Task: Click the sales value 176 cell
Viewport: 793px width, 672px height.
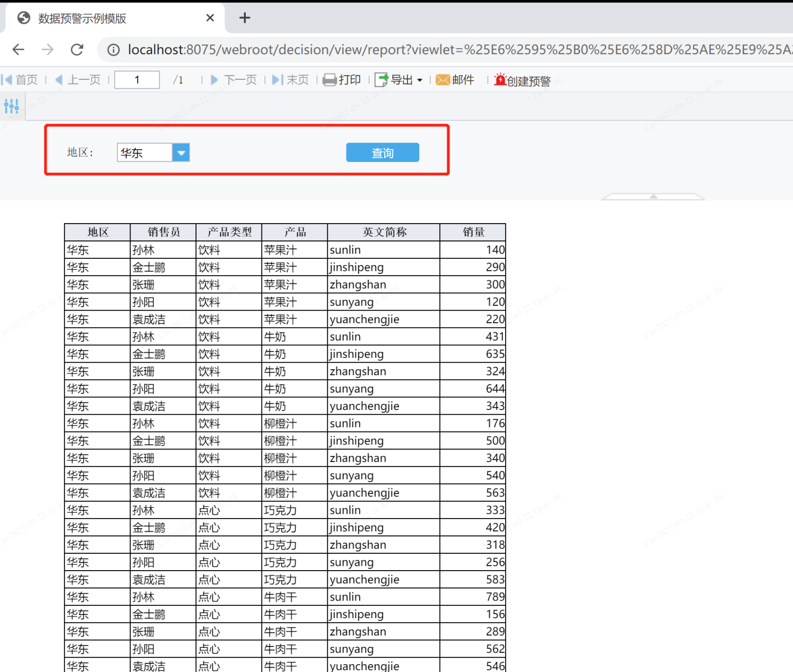Action: 473,423
